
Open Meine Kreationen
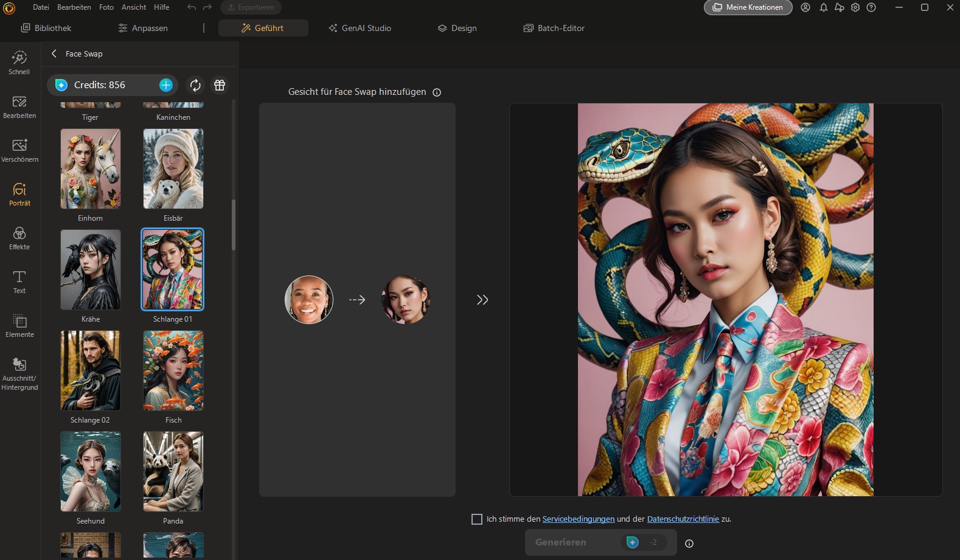(x=748, y=7)
